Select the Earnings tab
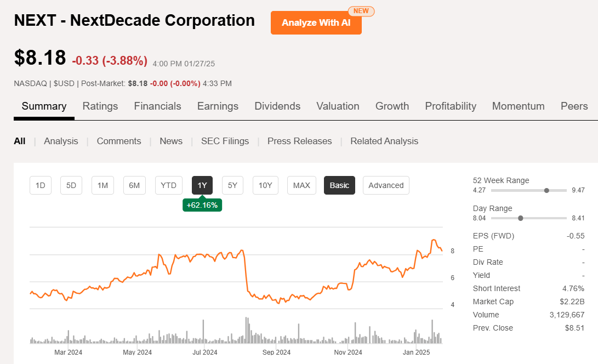The height and width of the screenshot is (364, 598). pos(218,106)
